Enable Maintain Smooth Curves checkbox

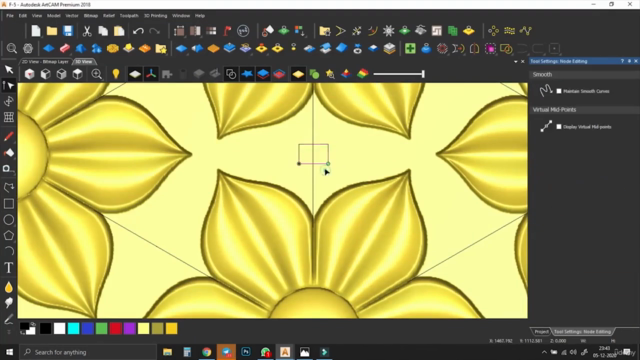(x=559, y=91)
